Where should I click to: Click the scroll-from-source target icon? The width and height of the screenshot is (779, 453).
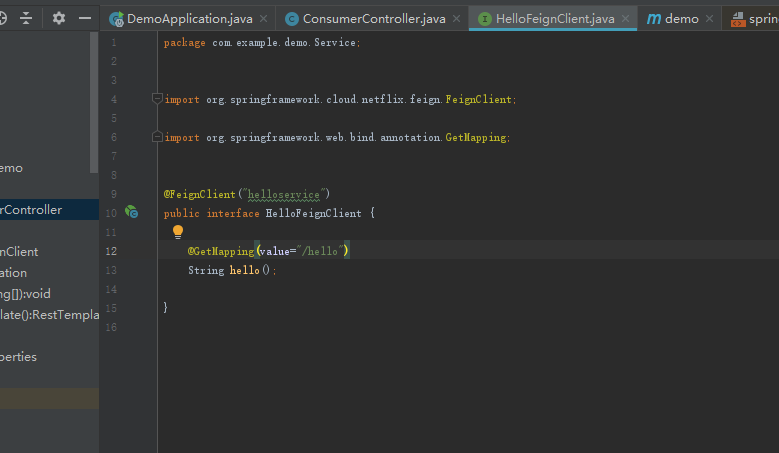pos(4,18)
